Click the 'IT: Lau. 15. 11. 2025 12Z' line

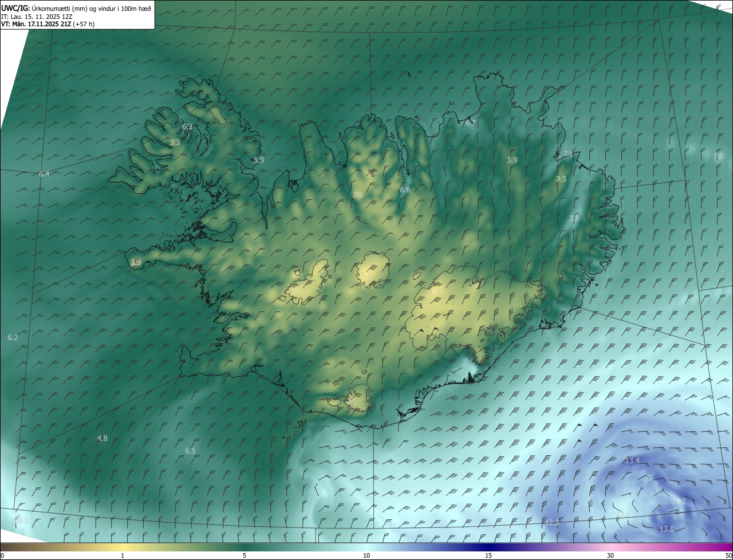point(37,16)
